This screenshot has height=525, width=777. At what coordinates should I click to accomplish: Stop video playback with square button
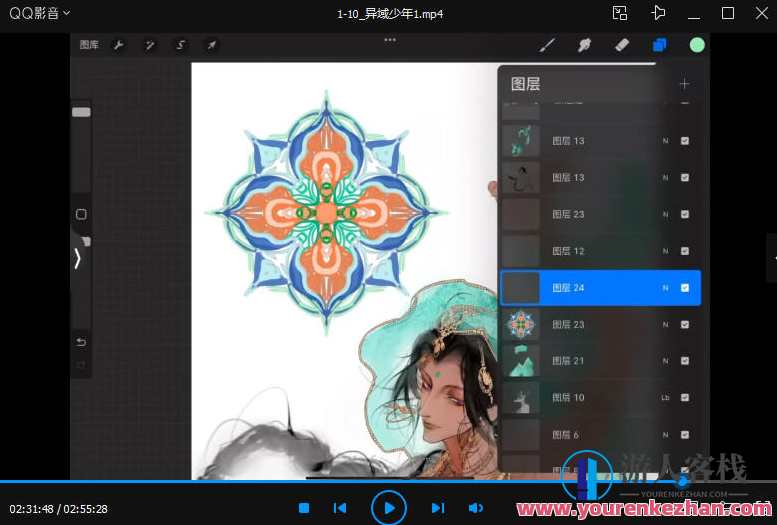click(x=304, y=508)
